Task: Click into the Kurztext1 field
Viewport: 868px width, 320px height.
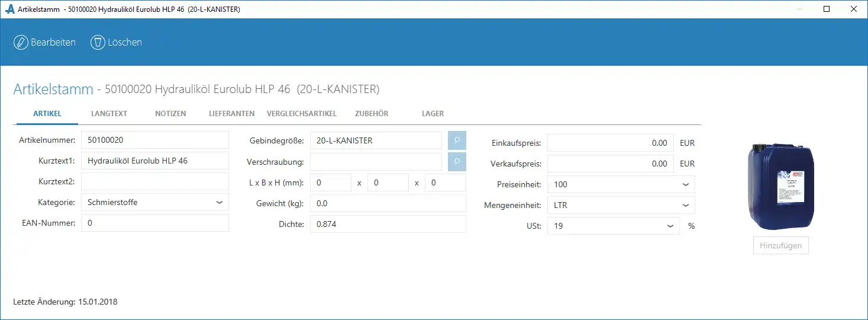Action: [155, 161]
